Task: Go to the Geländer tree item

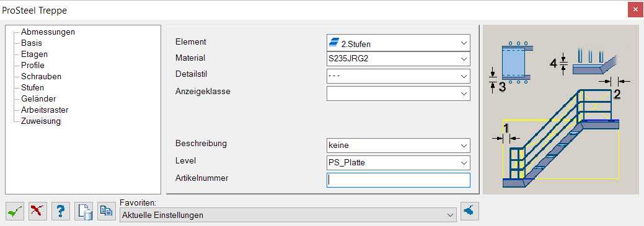Action: point(38,99)
